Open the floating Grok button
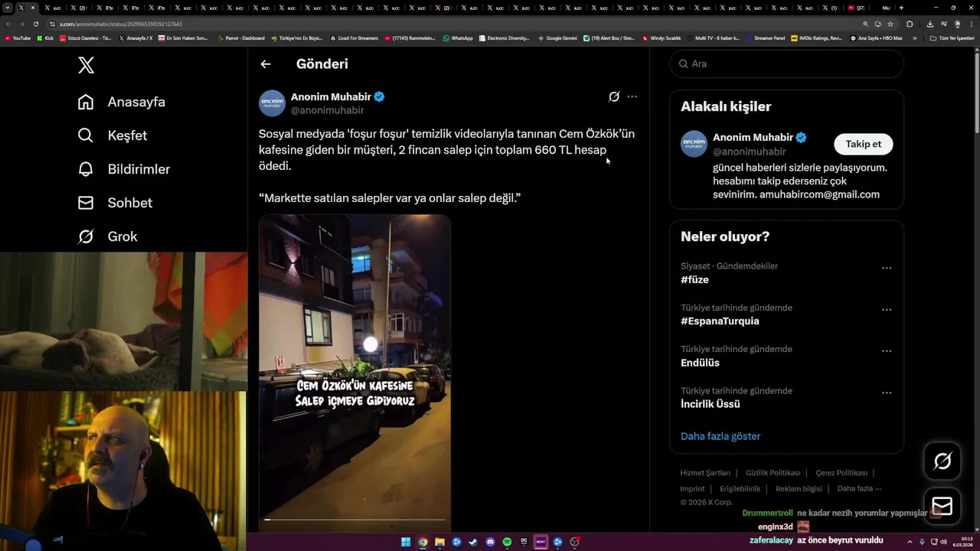 [x=942, y=461]
